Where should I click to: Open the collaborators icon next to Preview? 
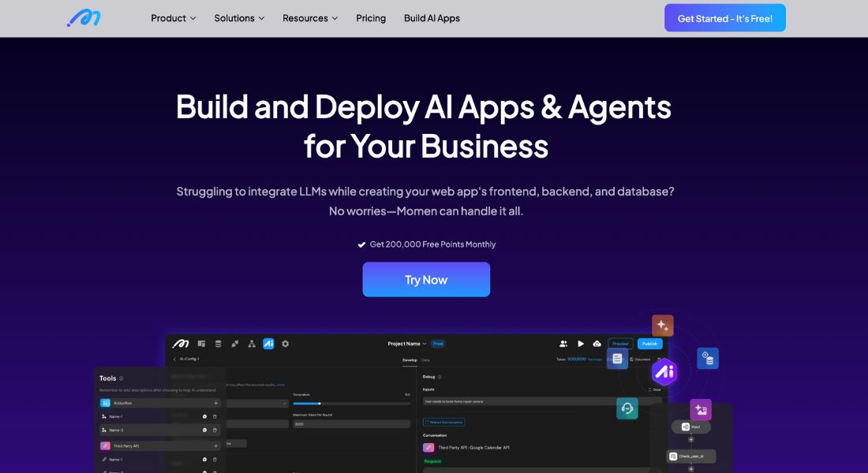563,343
